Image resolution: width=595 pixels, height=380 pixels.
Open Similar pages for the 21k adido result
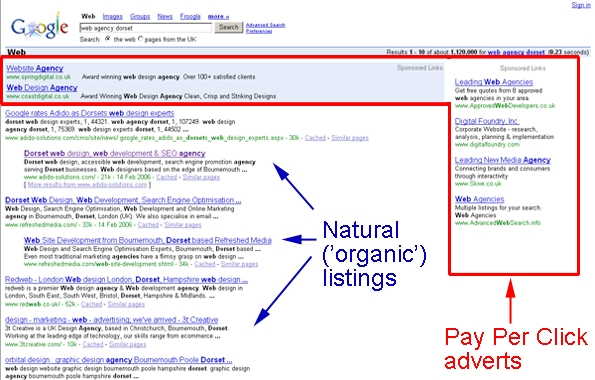pyautogui.click(x=201, y=177)
